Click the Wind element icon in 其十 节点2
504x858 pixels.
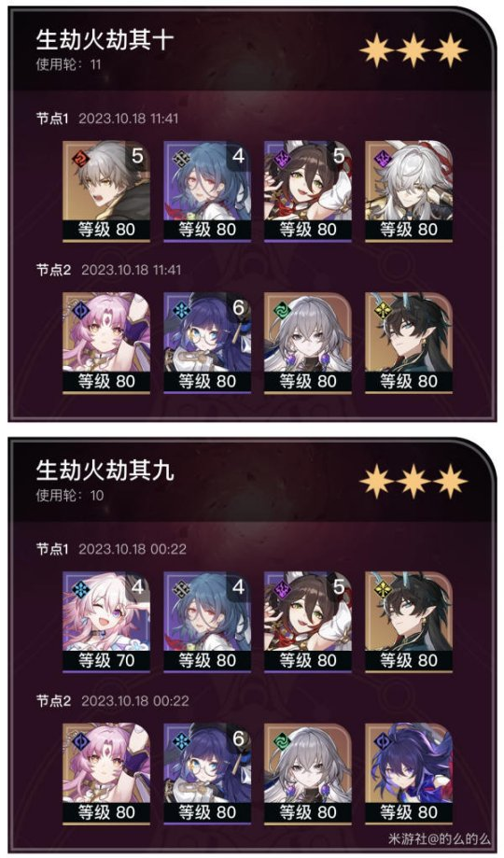point(281,310)
